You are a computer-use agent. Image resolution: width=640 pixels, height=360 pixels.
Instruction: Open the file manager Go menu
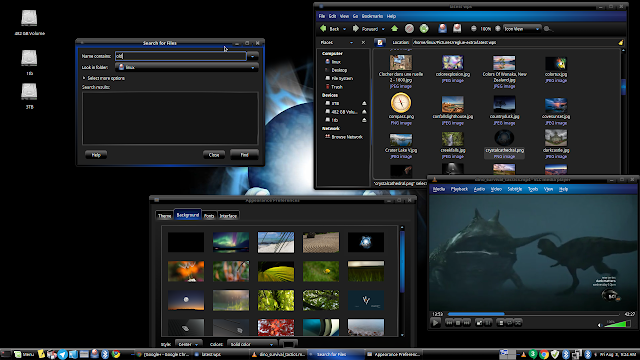pyautogui.click(x=355, y=16)
